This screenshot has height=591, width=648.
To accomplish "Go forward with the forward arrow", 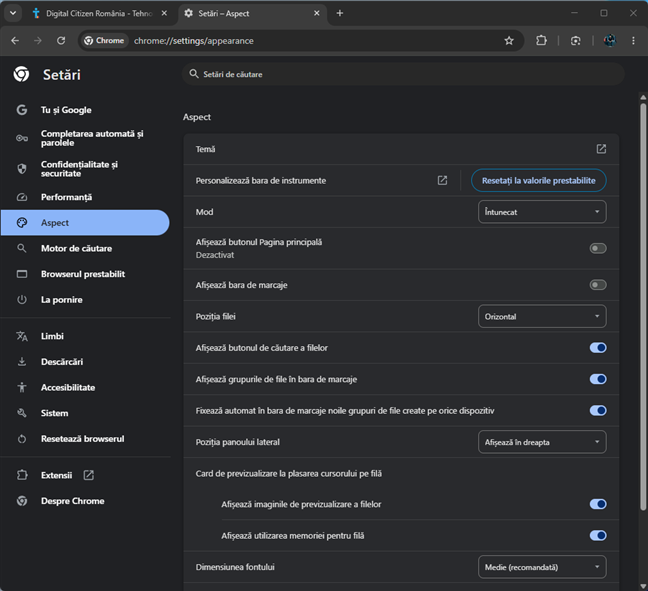I will 38,41.
